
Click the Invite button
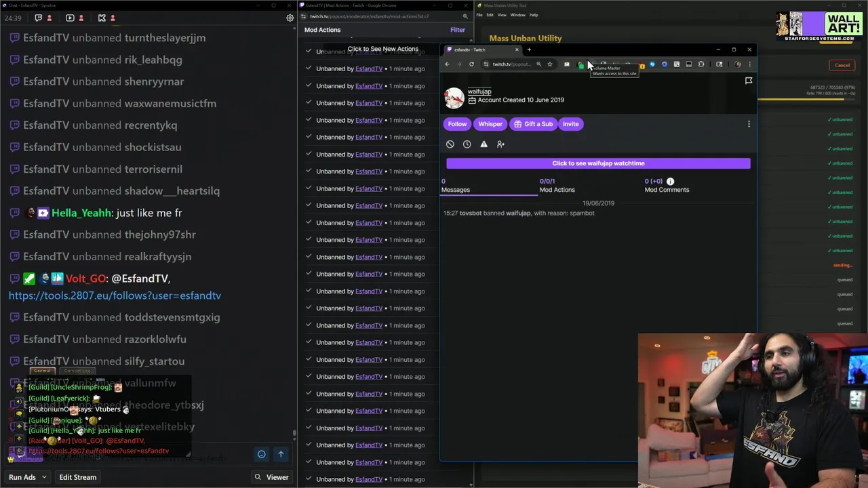click(x=570, y=124)
